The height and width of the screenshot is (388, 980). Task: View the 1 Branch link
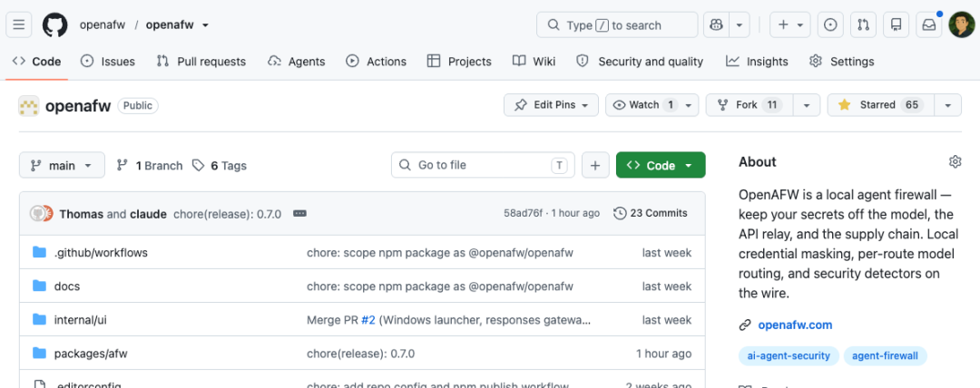click(x=150, y=166)
